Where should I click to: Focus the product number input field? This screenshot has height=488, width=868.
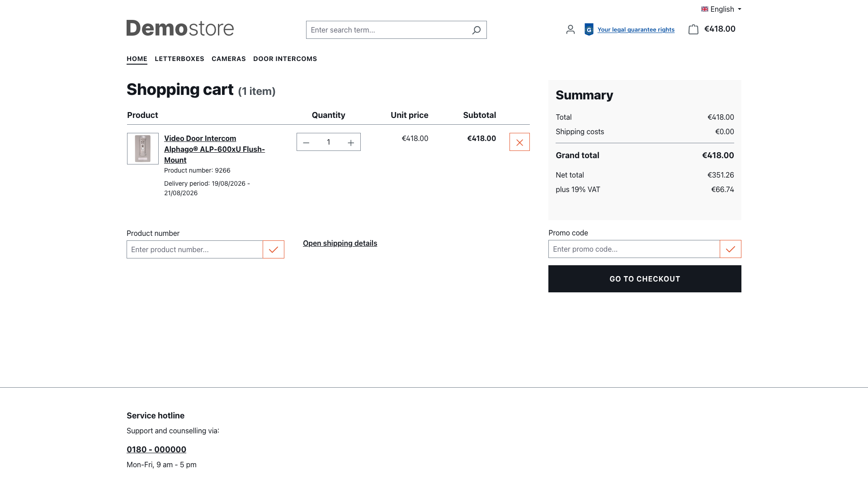pos(195,249)
